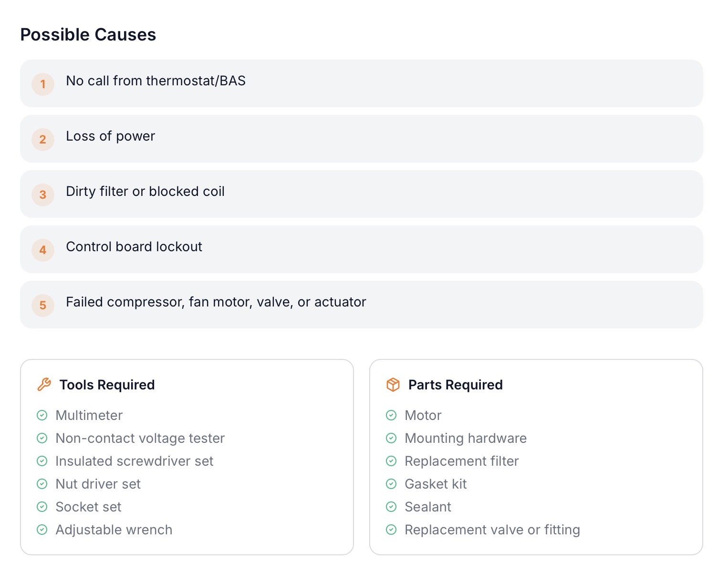Click the number 4 badge icon

pyautogui.click(x=43, y=250)
